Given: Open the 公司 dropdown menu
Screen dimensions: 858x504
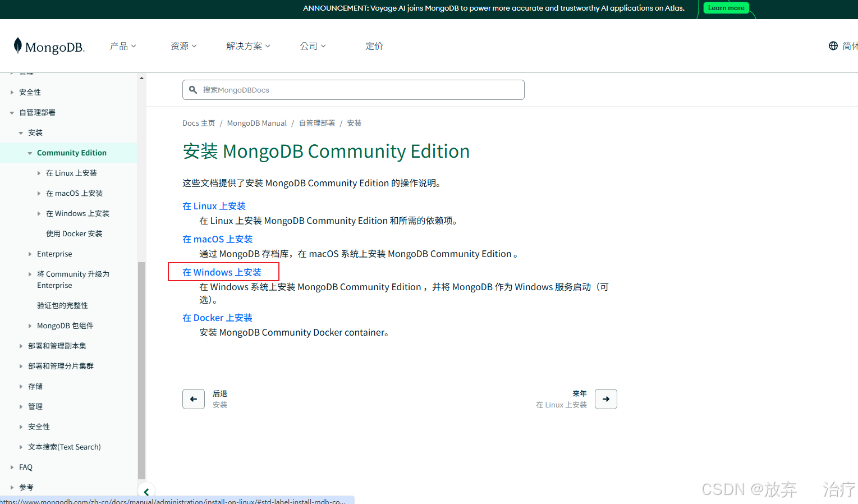Looking at the screenshot, I should tap(313, 46).
